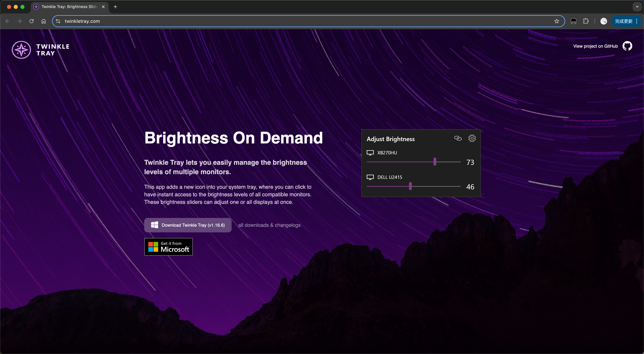
Task: Click brightness value 46
Action: (x=470, y=187)
